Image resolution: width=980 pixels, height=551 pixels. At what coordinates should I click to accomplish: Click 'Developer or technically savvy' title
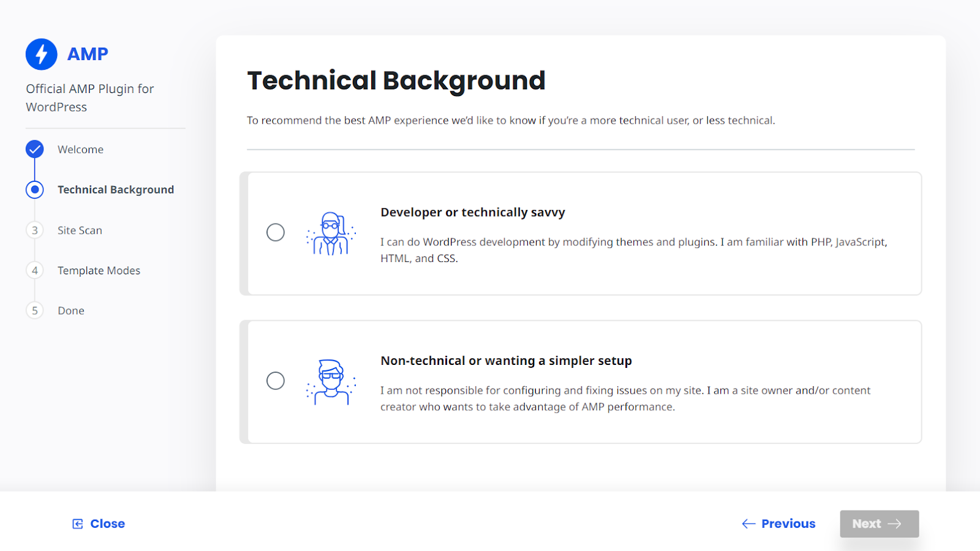point(473,212)
